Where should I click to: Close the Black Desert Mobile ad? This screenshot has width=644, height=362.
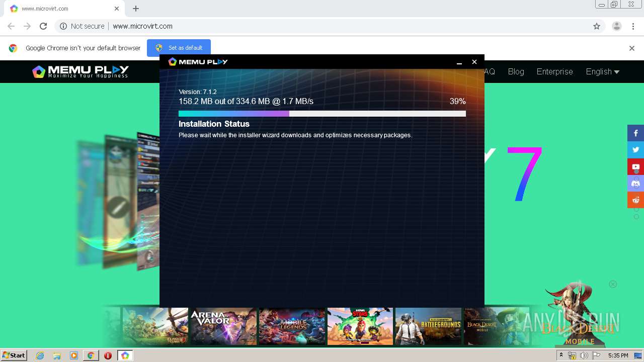click(613, 284)
